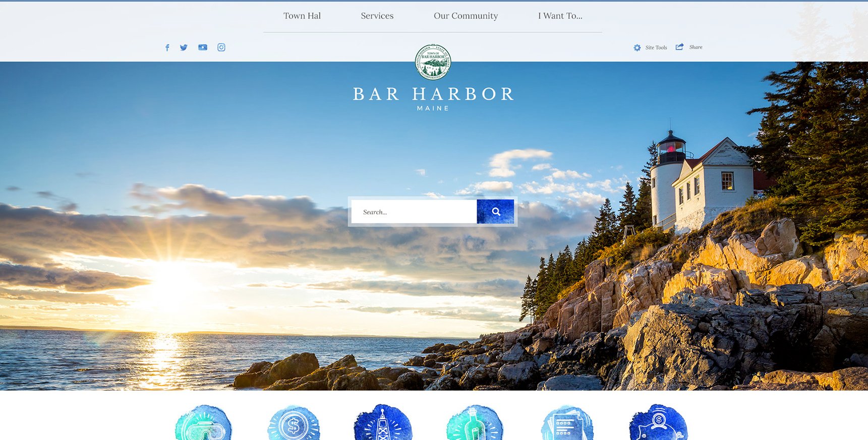Open the Our Community menu
This screenshot has height=440, width=868.
[466, 16]
